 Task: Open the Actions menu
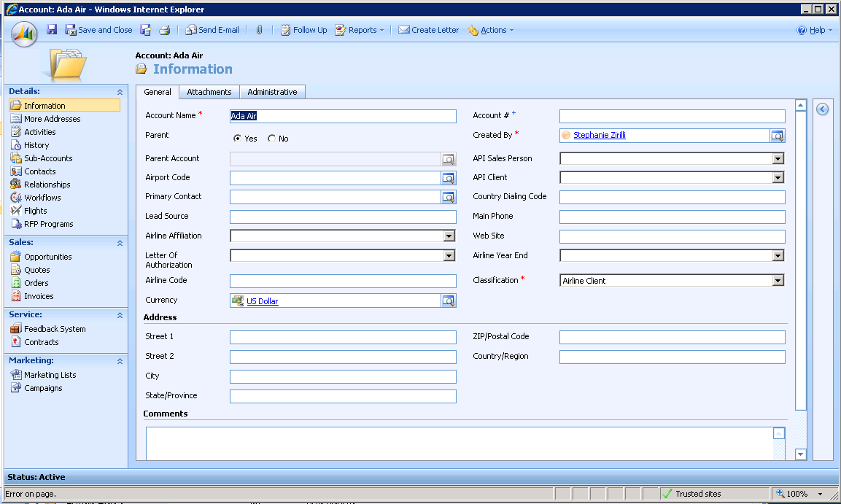(x=491, y=30)
